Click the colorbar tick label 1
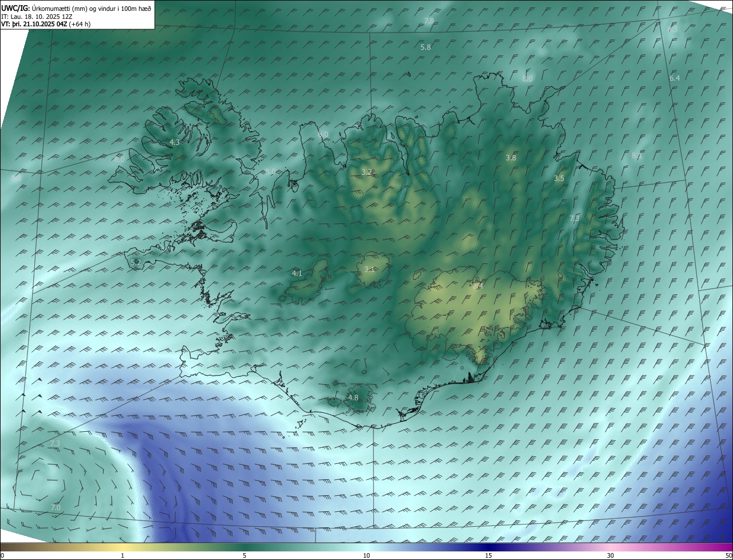 (123, 555)
